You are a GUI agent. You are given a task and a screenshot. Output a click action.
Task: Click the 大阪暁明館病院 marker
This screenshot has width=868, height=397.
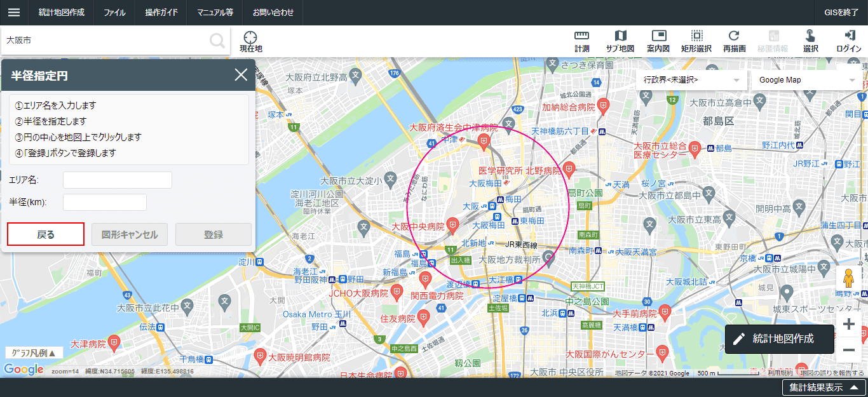click(x=259, y=356)
